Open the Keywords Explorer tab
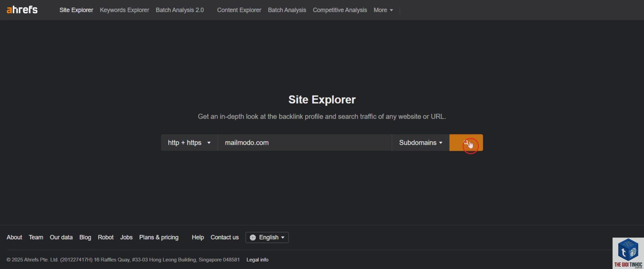 (125, 10)
